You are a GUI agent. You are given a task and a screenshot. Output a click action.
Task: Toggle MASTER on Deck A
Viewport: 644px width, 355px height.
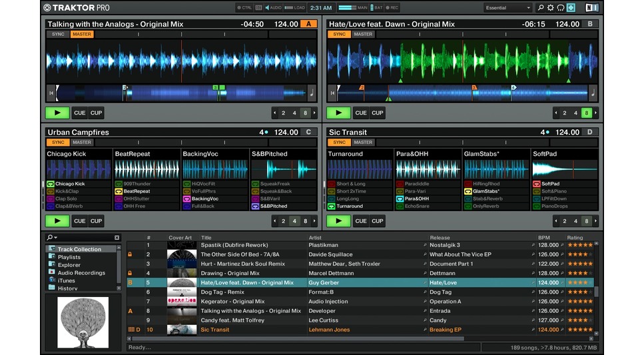point(82,34)
